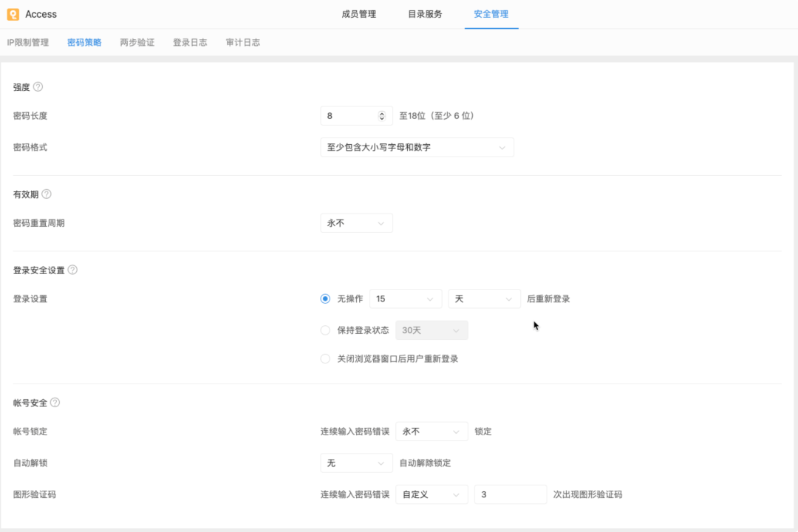Viewport: 798px width, 532px height.
Task: Click the 登录安全设置 question mark icon
Action: pyautogui.click(x=71, y=270)
